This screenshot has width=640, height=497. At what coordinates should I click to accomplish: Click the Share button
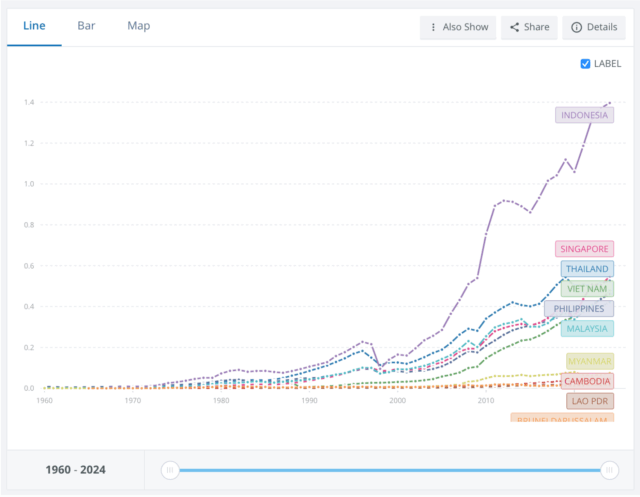click(x=529, y=27)
